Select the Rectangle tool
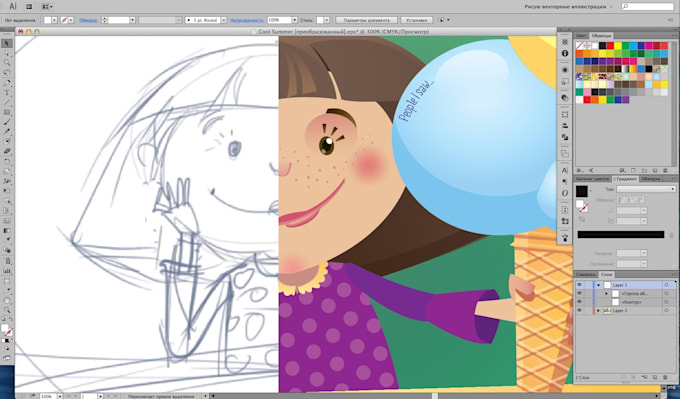This screenshot has width=680, height=399. [7, 112]
